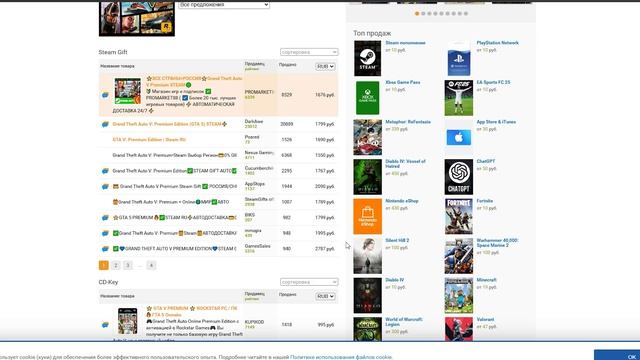Image resolution: width=640 pixels, height=360 pixels.
Task: Click the 1550 руб price in Nexus Gaming row
Action: (x=324, y=156)
